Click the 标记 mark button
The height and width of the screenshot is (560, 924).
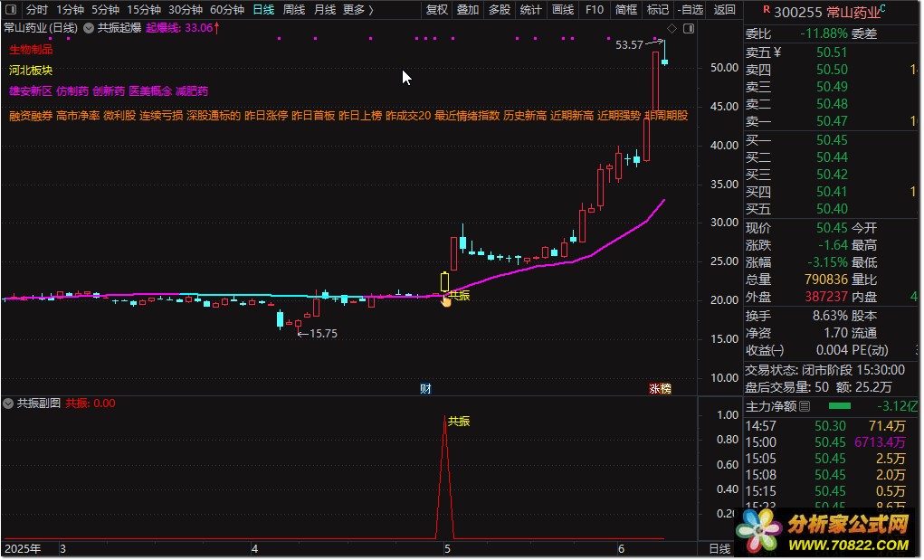point(657,9)
